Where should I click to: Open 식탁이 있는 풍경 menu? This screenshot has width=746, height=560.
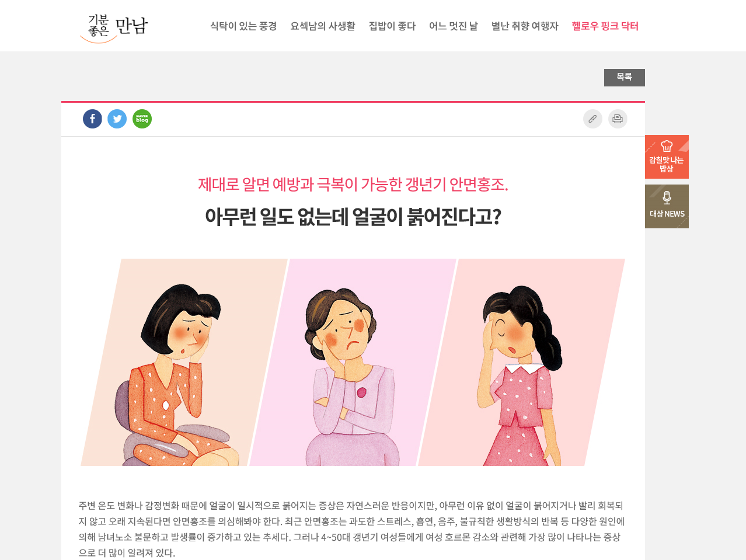(243, 26)
